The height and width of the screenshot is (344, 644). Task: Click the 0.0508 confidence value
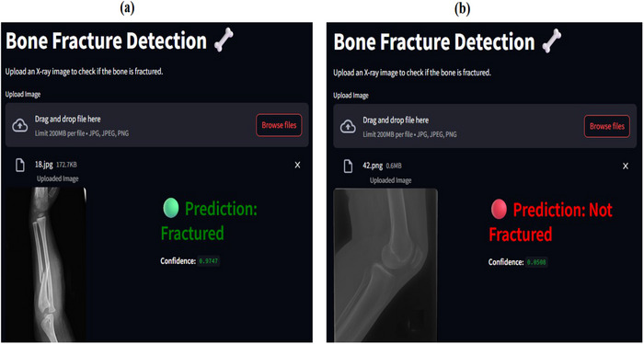tap(536, 262)
